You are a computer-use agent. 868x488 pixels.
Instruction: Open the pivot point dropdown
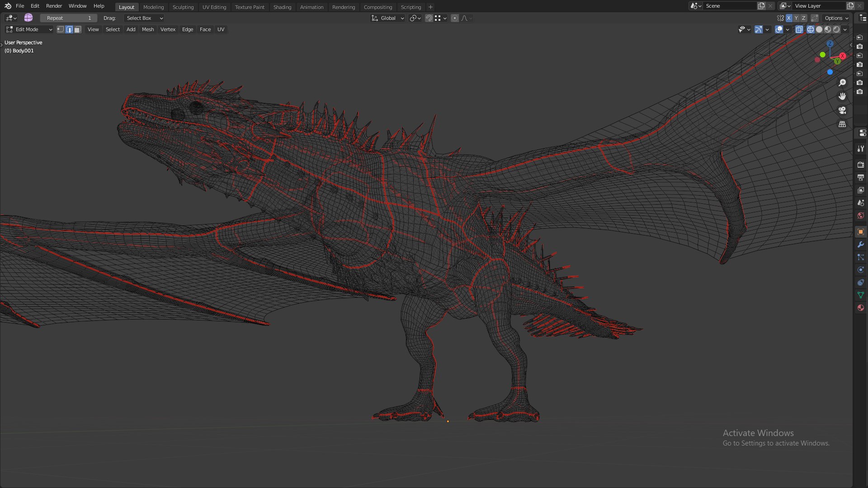point(415,18)
